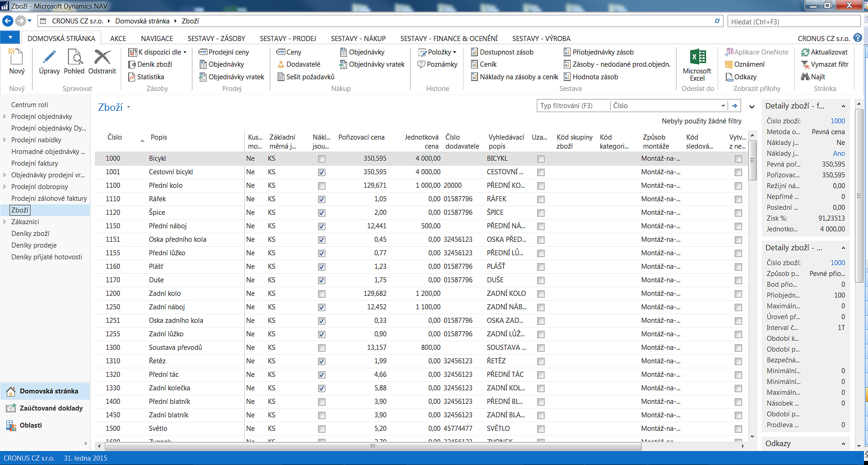This screenshot has height=465, width=868.
Task: Open the Číslo filter field dropdown
Action: click(723, 106)
